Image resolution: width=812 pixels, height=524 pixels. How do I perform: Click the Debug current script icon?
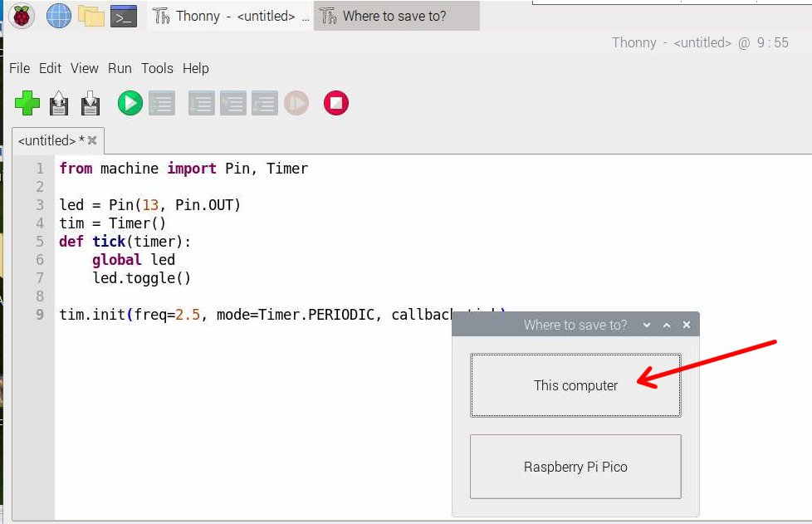pos(162,103)
